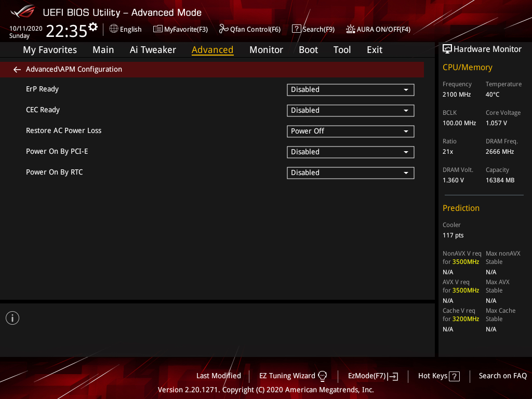Click the Restore AC Power Loss label

point(64,130)
